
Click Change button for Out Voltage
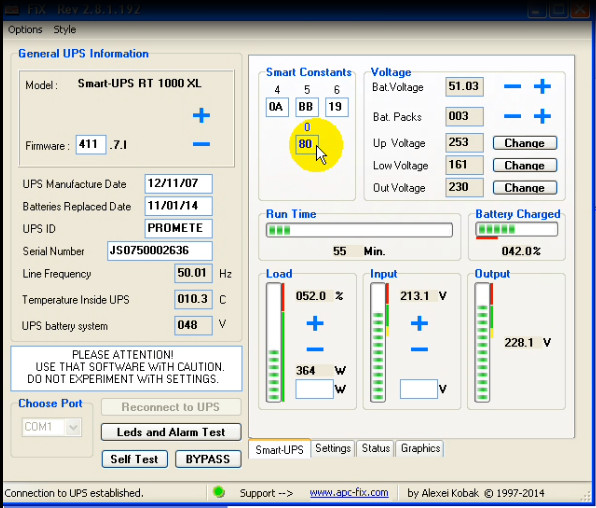tap(525, 187)
